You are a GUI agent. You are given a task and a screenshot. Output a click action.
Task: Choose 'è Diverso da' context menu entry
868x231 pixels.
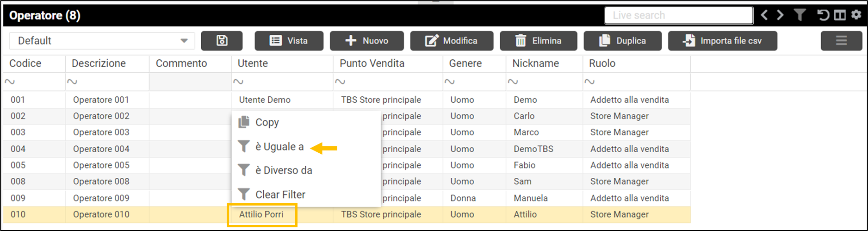coord(284,170)
